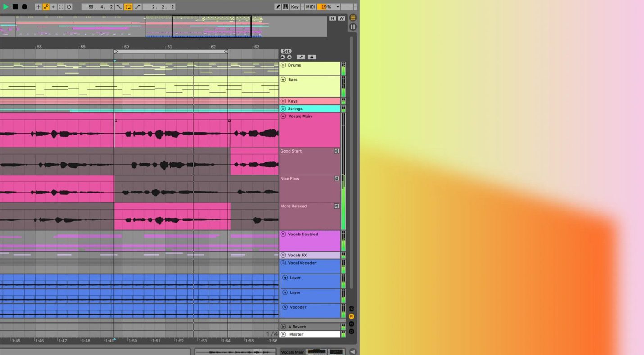Enable MIDI map mode
This screenshot has height=355, width=644.
pos(310,7)
